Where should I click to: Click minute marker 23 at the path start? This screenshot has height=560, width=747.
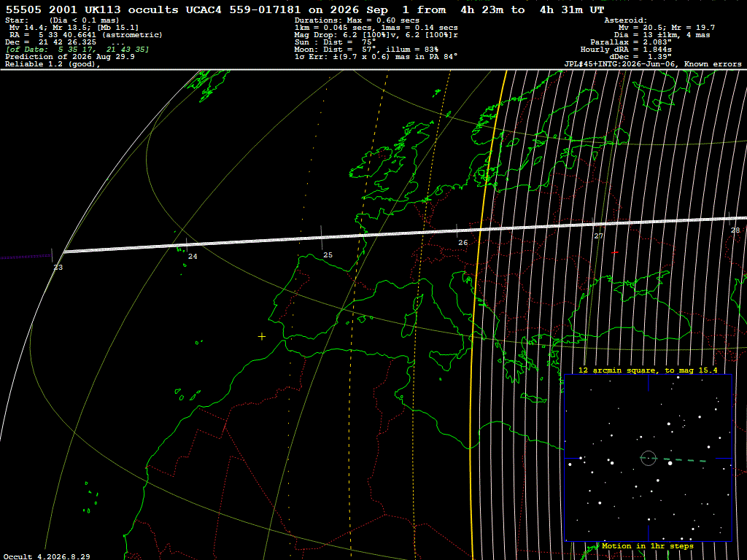(58, 267)
